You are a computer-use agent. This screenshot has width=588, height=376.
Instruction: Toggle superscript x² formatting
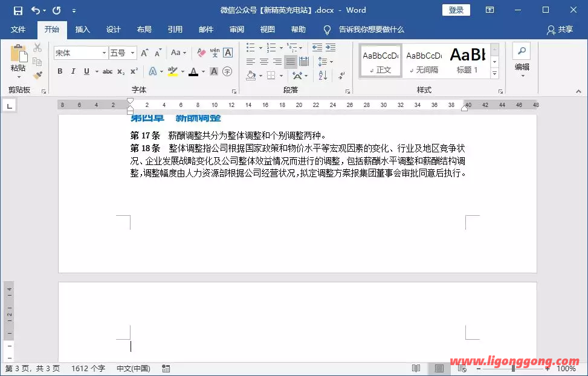(x=134, y=71)
